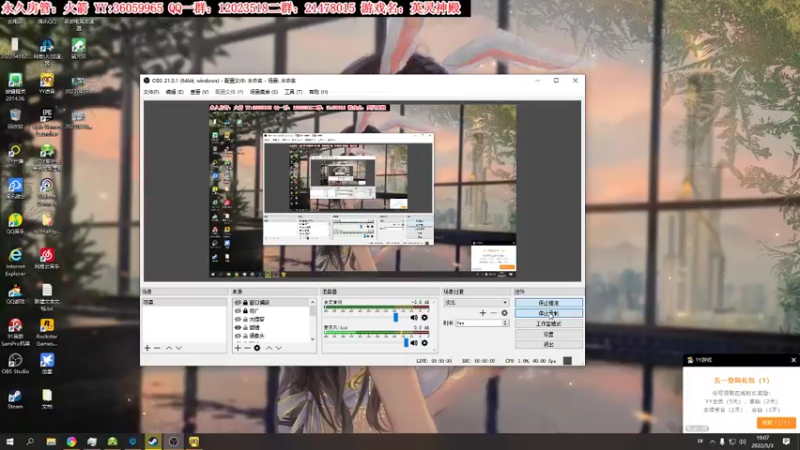The height and width of the screenshot is (450, 800).
Task: Click the taskbar search icon
Action: (x=30, y=441)
